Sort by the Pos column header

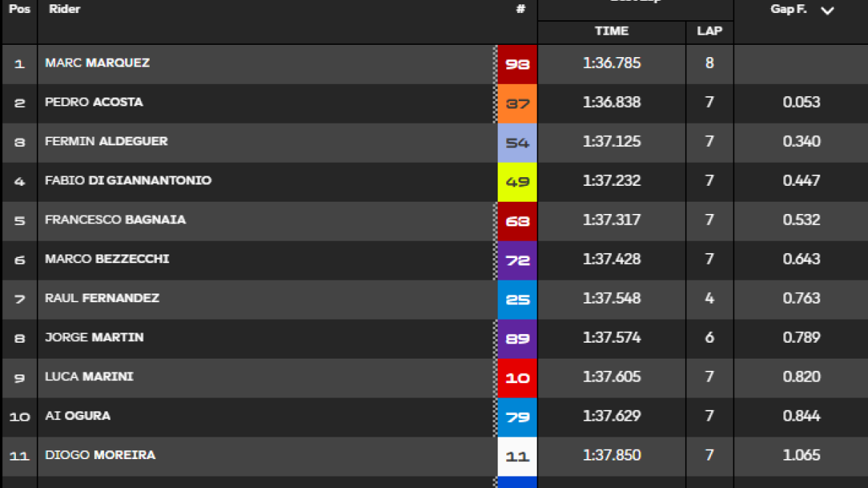click(x=20, y=10)
